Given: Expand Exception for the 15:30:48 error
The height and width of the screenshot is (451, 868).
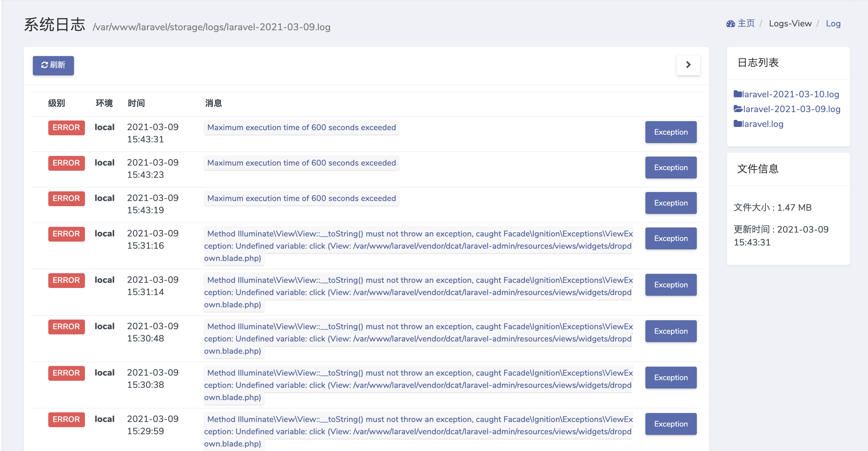Looking at the screenshot, I should click(x=670, y=331).
